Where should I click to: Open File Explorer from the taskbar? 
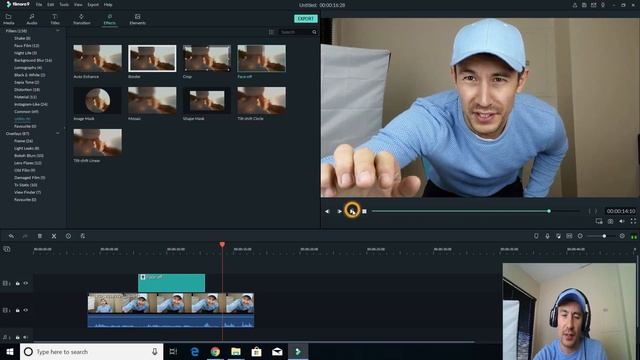click(236, 351)
